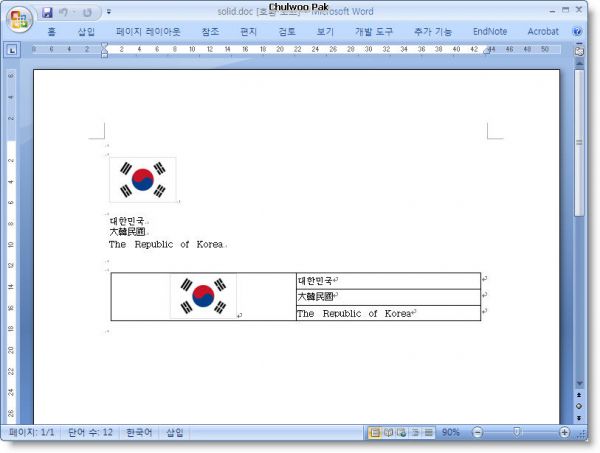Open the 페이지 레이아웃 ribbon tab

point(148,31)
